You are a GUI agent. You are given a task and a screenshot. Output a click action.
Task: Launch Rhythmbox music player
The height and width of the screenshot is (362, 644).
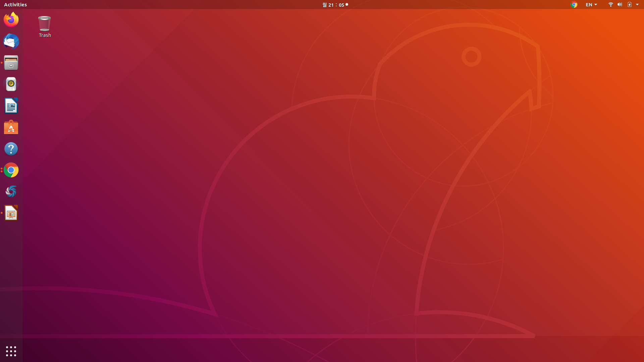11,84
